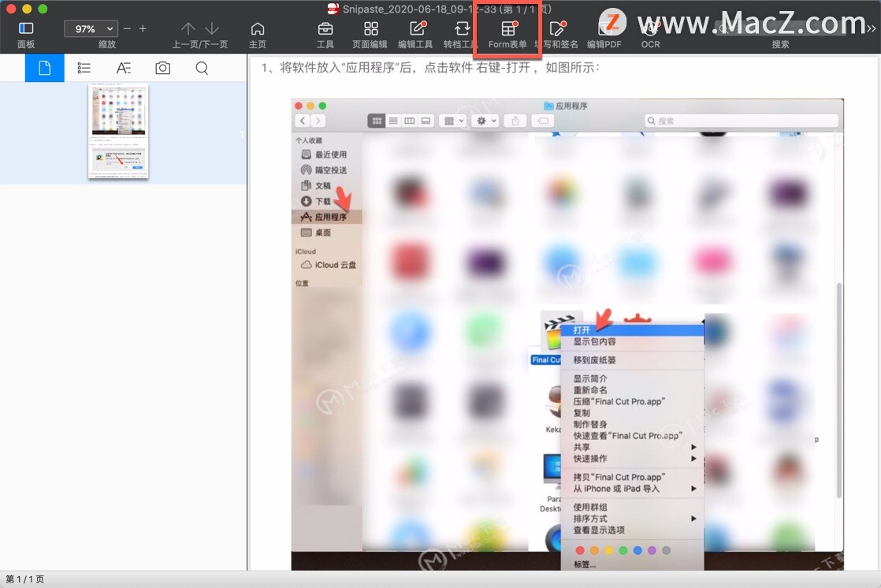881x588 pixels.
Task: Select icon view in pictured Finder toolbar
Action: [377, 121]
